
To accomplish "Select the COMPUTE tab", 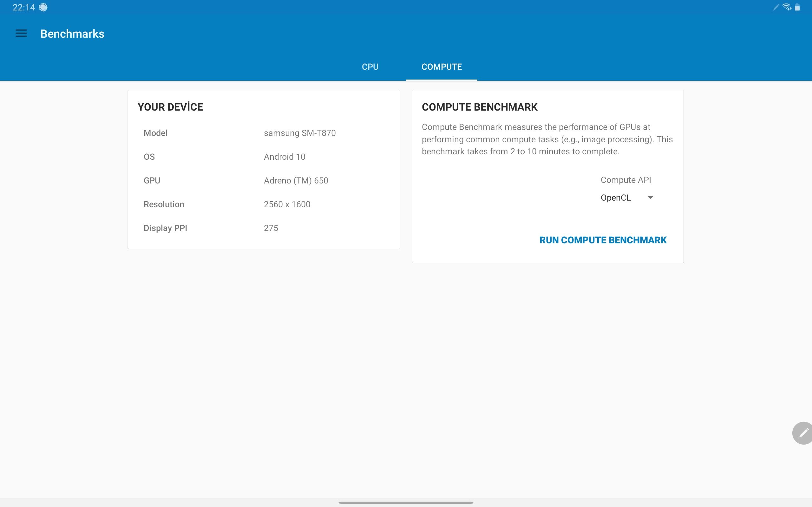I will [441, 67].
